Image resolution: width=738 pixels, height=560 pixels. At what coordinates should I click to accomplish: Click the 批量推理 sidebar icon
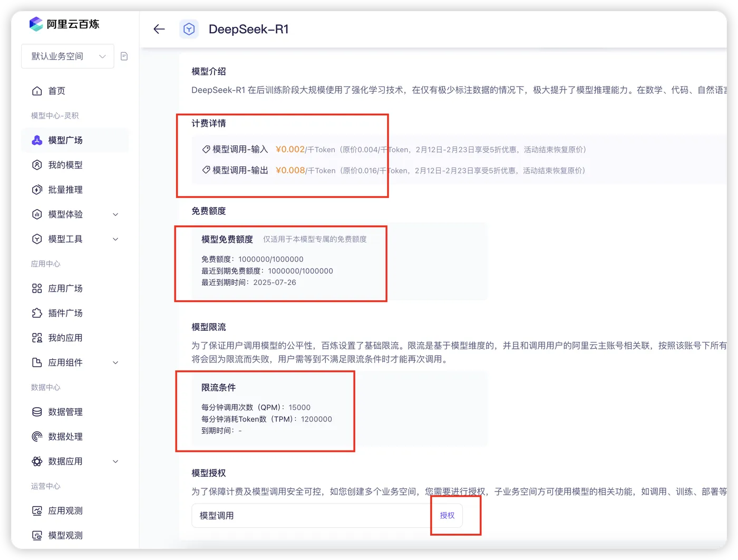[x=37, y=190]
